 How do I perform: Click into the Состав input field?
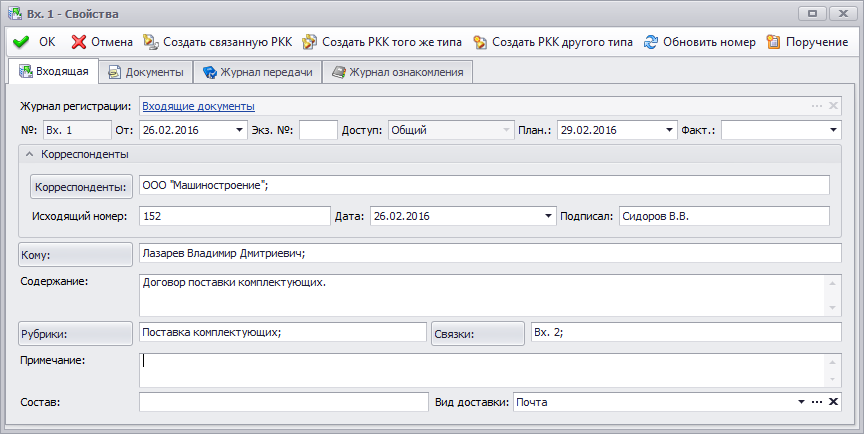point(283,402)
